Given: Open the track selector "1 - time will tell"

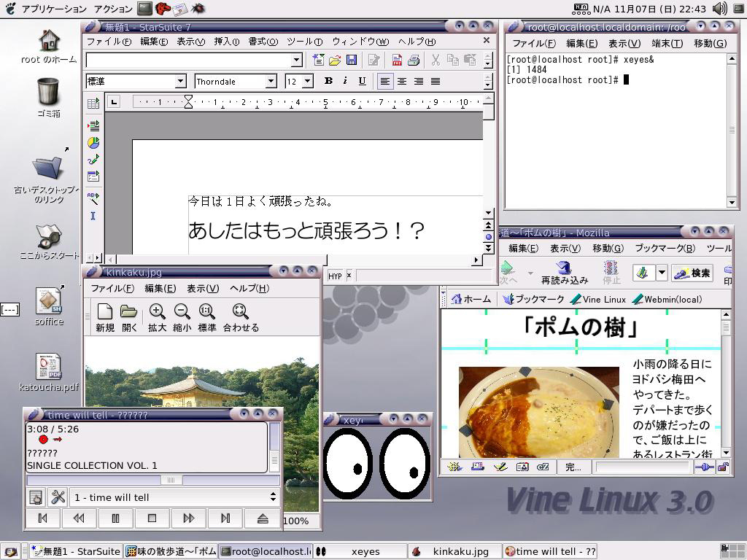Looking at the screenshot, I should (x=174, y=497).
